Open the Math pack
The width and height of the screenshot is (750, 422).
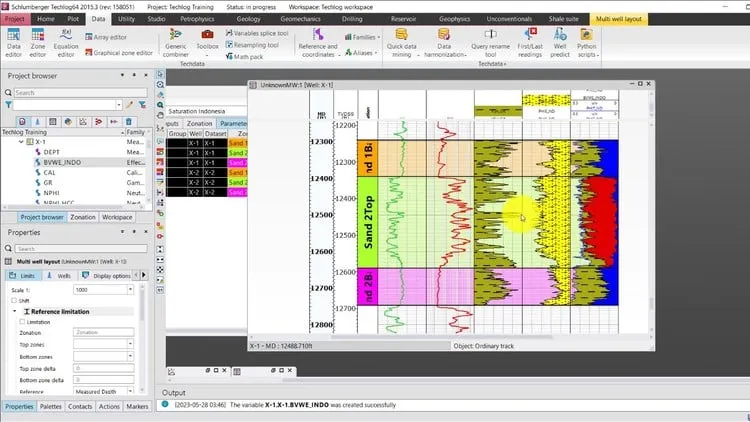244,56
